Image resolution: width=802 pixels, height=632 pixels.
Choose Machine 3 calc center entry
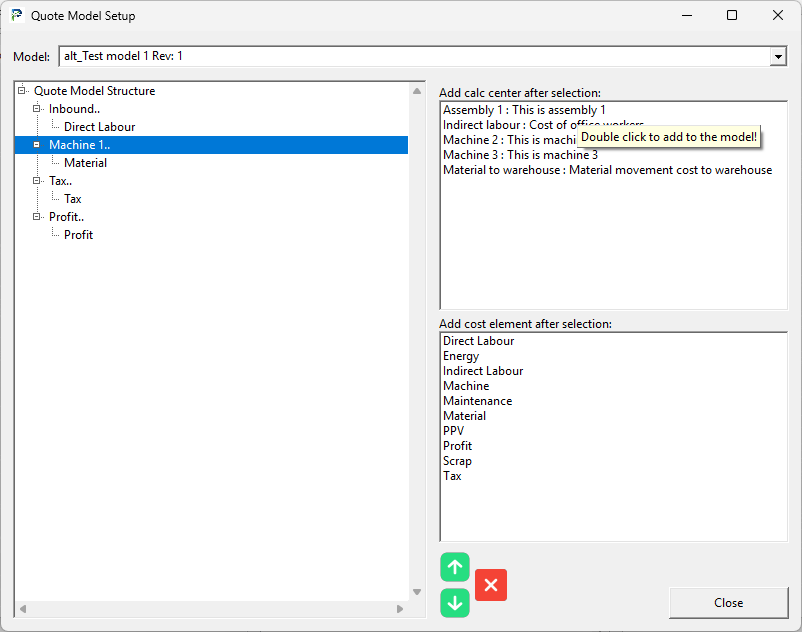click(520, 155)
